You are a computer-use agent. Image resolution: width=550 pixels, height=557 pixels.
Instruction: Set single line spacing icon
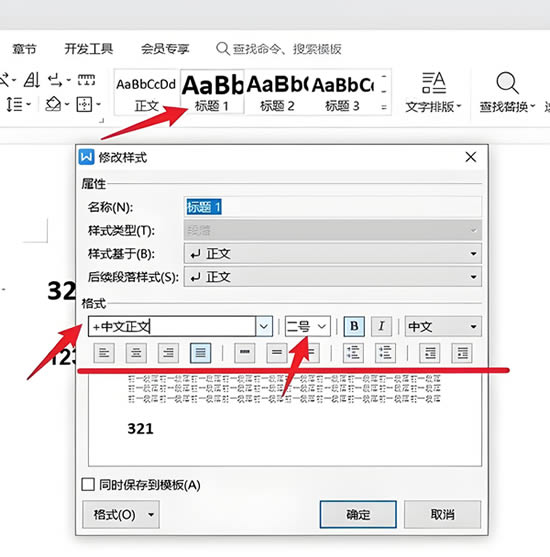[244, 353]
